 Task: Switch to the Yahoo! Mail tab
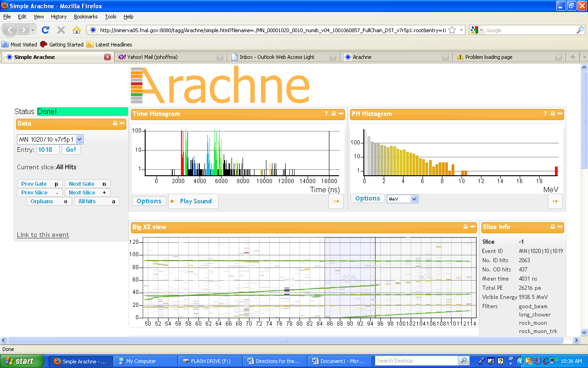tap(165, 57)
